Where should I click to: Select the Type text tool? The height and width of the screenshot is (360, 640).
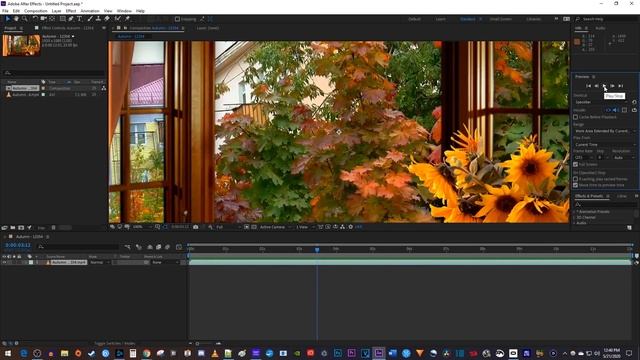pyautogui.click(x=80, y=19)
